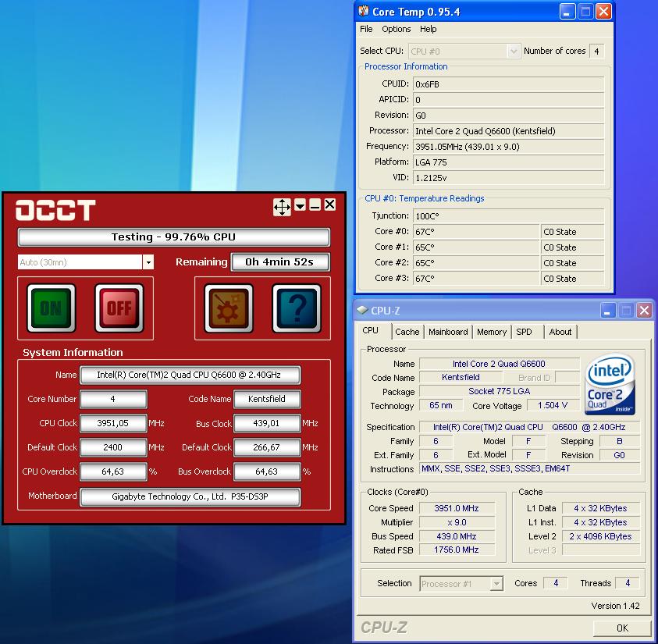Screen dimensions: 658x644
Task: Minimize the Core Temp window
Action: (567, 12)
